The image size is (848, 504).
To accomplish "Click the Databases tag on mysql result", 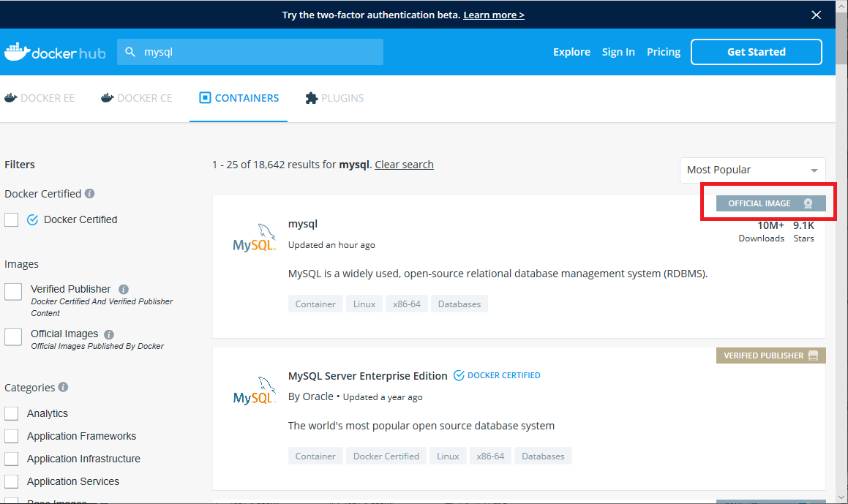I will 459,304.
